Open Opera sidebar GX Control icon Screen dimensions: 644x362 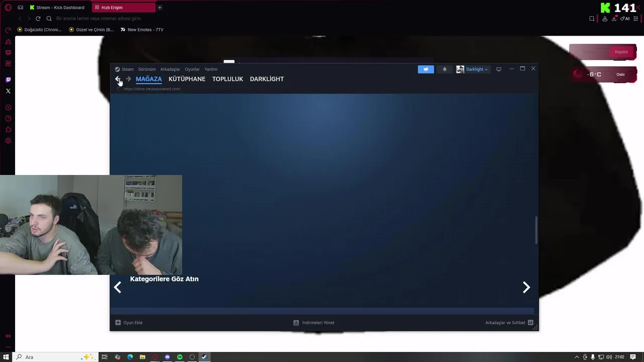pos(8,30)
